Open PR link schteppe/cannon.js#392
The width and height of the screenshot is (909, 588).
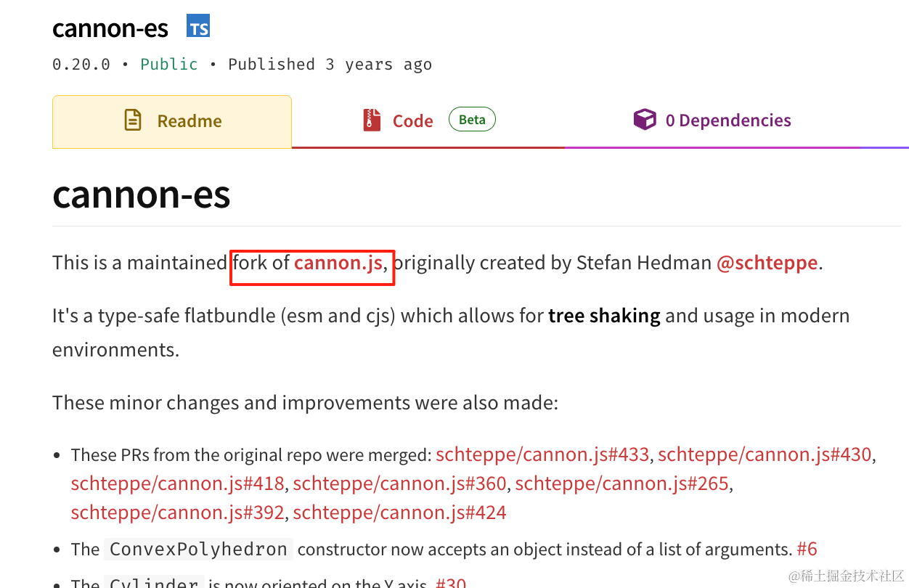[178, 513]
